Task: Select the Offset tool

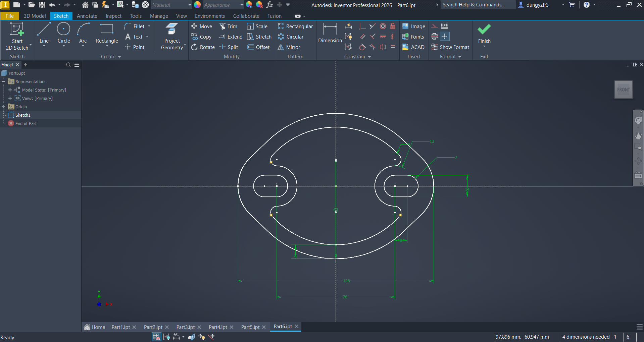Action: [258, 47]
